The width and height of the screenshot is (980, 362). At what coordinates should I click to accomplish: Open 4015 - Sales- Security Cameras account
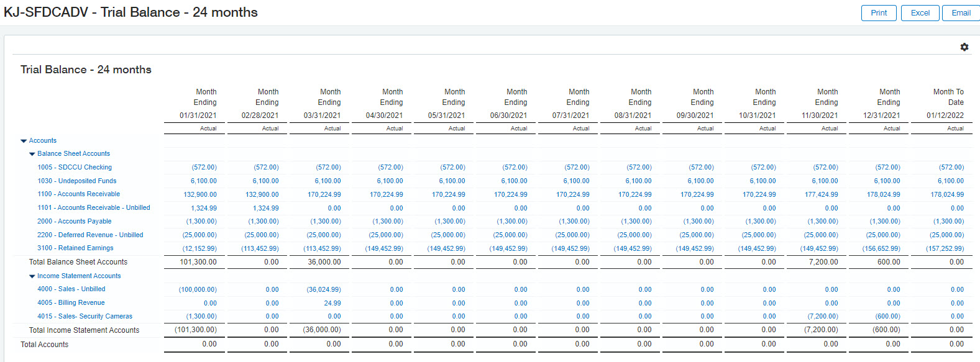85,317
